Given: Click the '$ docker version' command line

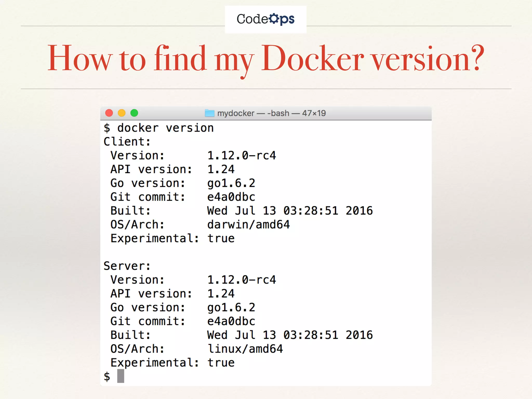Looking at the screenshot, I should tap(159, 128).
